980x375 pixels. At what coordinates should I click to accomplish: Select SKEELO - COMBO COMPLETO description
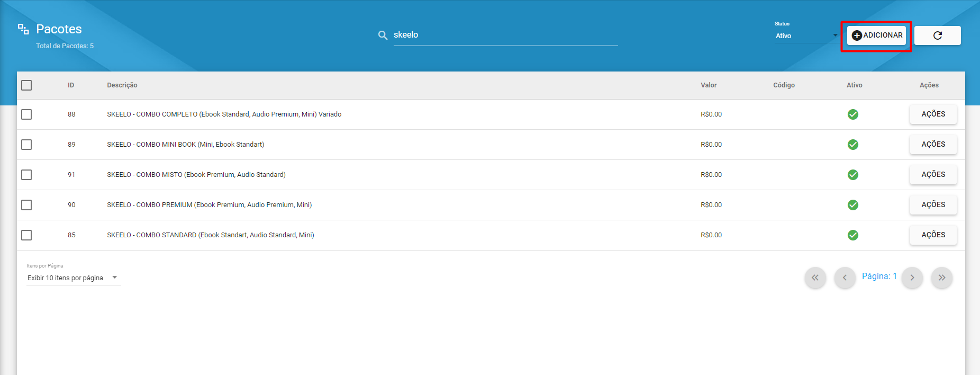(224, 114)
